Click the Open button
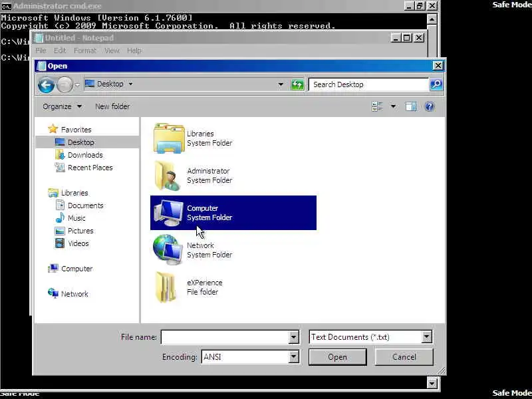 (x=337, y=357)
